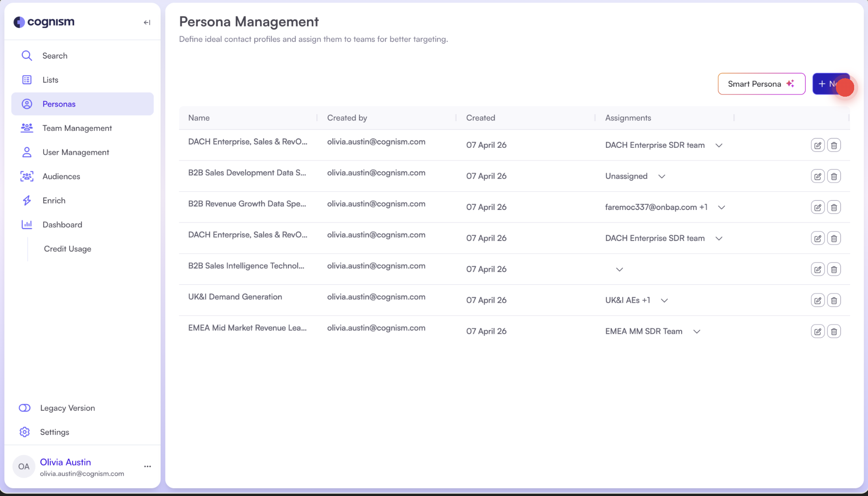Go to Team Management in the sidebar
Image resolution: width=868 pixels, height=496 pixels.
(77, 128)
